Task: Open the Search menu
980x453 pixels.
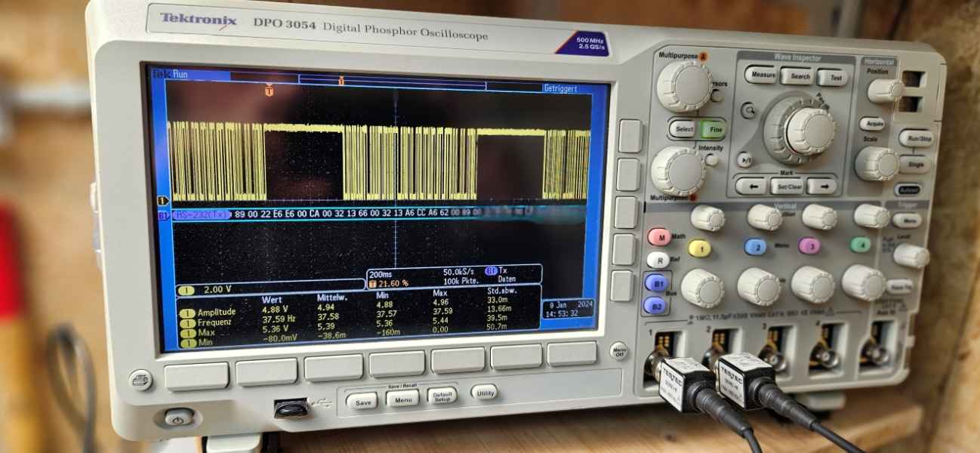Action: coord(797,76)
